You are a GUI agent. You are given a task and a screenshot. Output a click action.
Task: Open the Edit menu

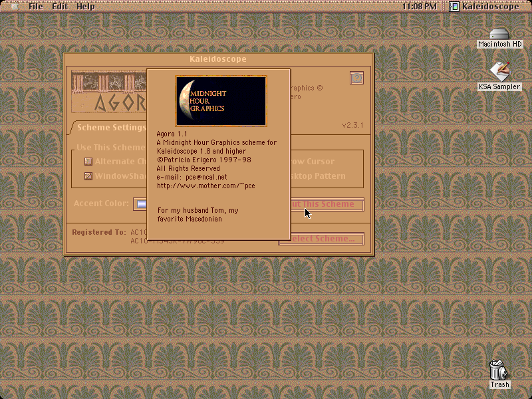(x=60, y=7)
